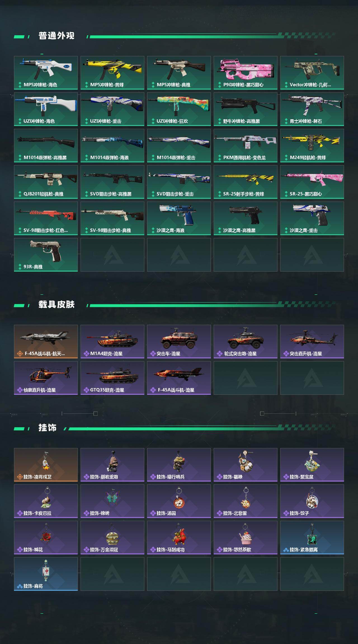The height and width of the screenshot is (644, 358).
Task: Select the MP5冲锋枪-海色 skin card
Action: click(46, 73)
